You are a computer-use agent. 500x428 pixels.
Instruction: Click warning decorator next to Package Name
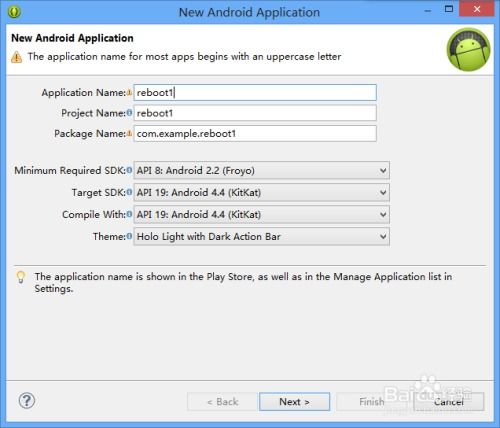pos(129,133)
